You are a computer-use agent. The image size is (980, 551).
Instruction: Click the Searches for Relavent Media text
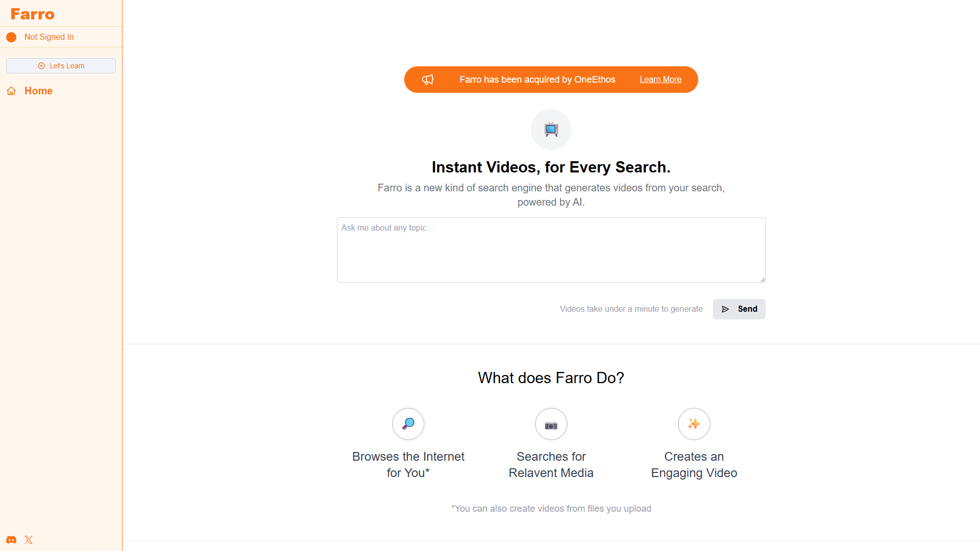point(551,465)
